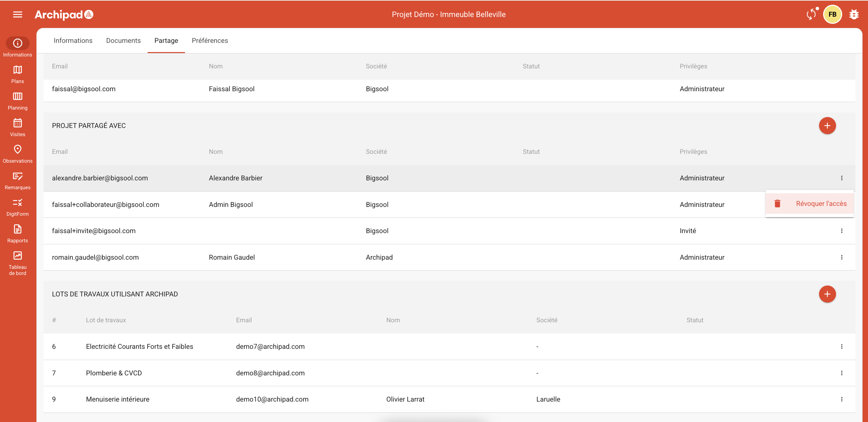Open the hamburger navigation menu

click(18, 14)
